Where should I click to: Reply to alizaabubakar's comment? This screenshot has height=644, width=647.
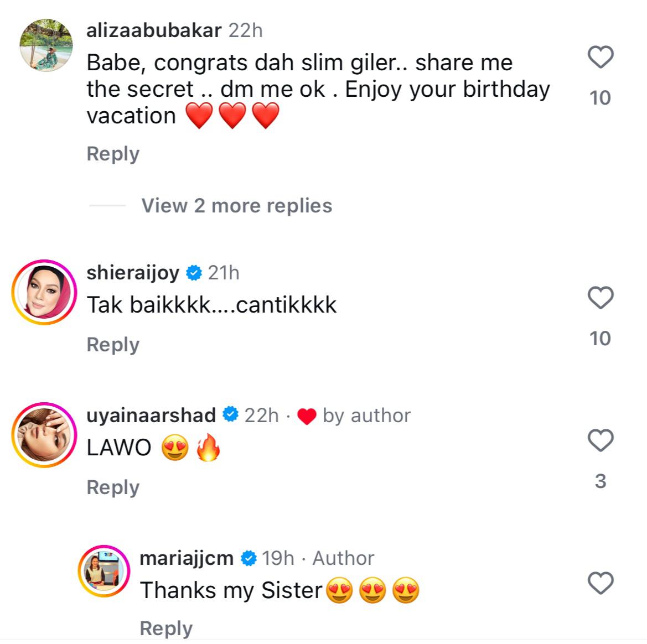tap(113, 154)
